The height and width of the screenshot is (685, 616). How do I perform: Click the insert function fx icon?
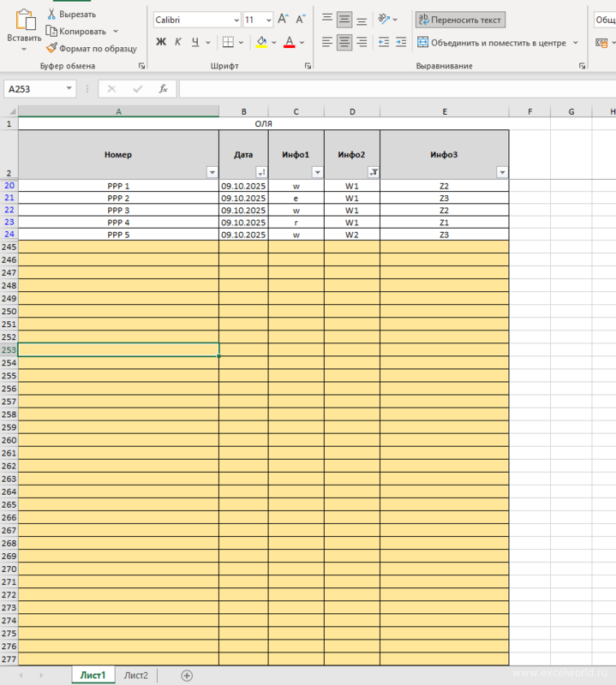(163, 89)
